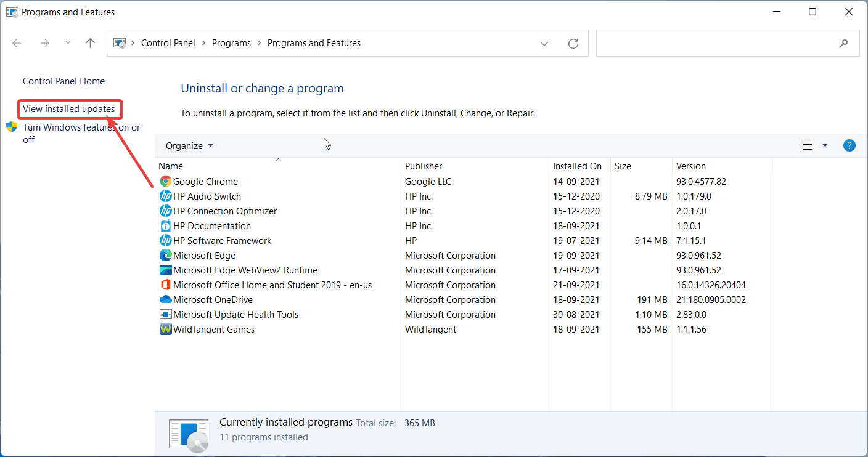This screenshot has width=868, height=457.
Task: Click the 191 MB size cell
Action: 652,299
